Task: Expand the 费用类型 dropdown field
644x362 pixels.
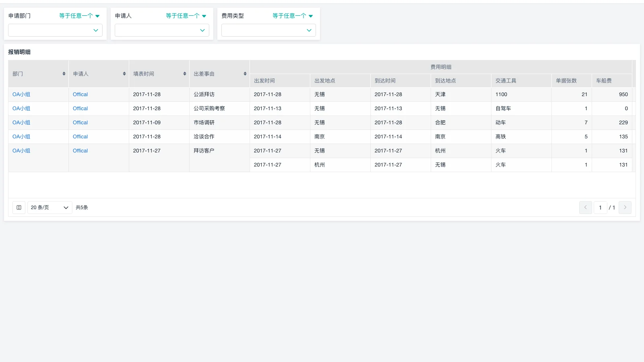Action: tap(268, 30)
